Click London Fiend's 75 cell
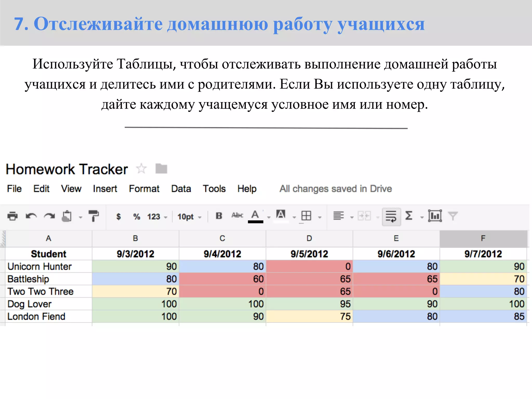The height and width of the screenshot is (399, 532). pyautogui.click(x=309, y=316)
